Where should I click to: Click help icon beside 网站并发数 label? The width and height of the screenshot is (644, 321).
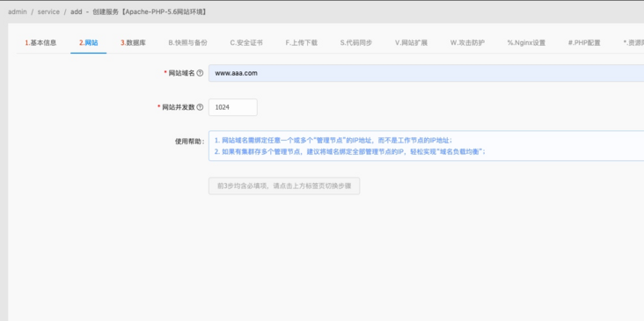(200, 107)
